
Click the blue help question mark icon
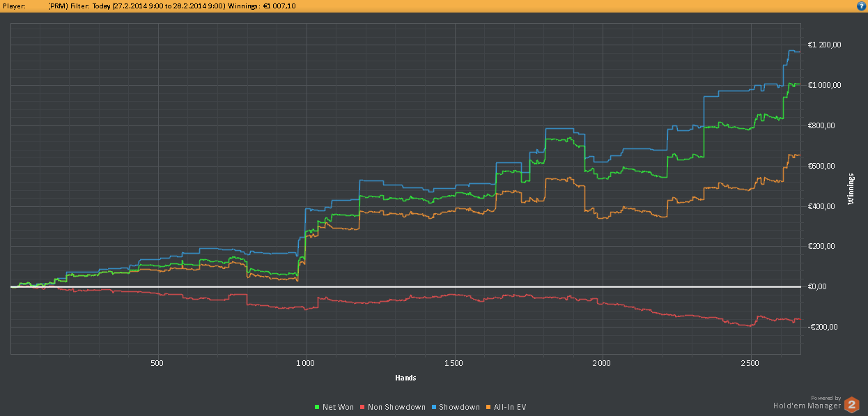click(x=861, y=6)
